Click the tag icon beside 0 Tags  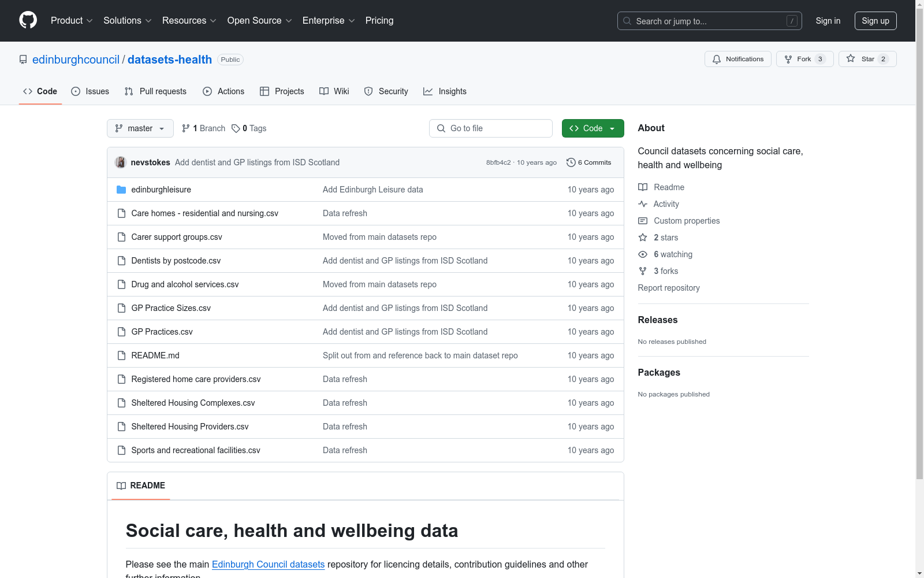click(236, 128)
